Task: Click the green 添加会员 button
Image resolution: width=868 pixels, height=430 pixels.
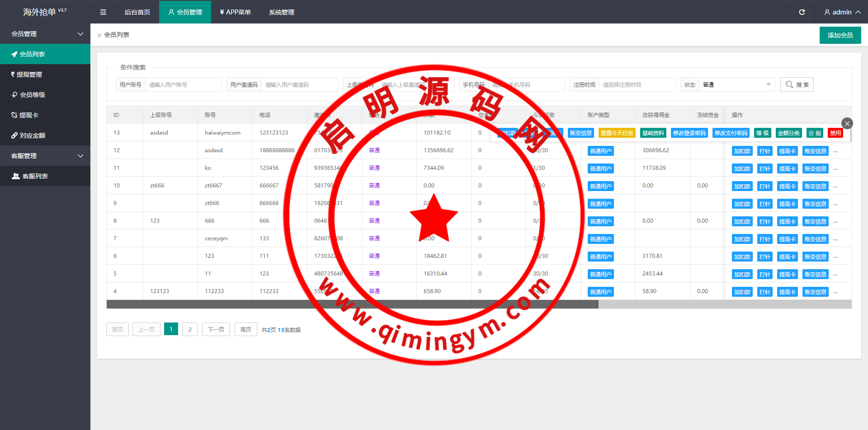Action: (x=840, y=35)
